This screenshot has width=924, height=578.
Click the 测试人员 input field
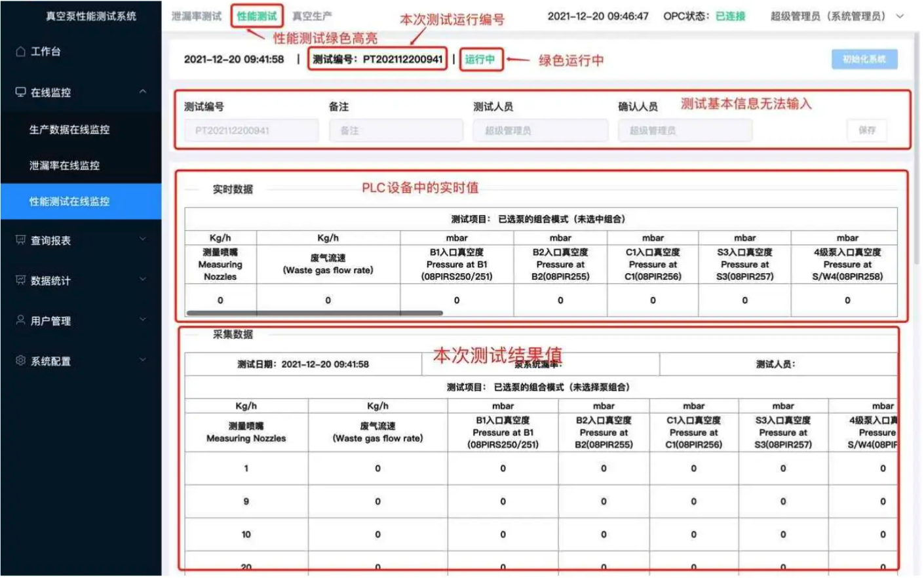541,130
